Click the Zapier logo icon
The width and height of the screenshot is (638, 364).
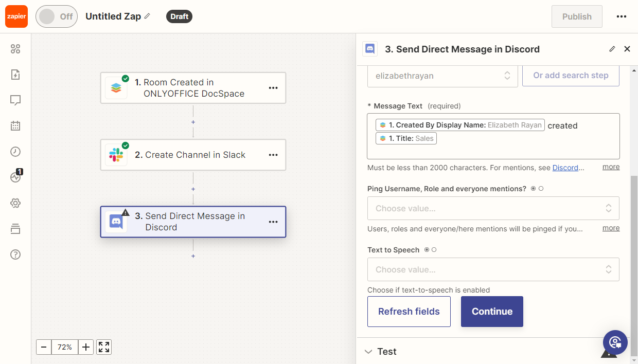[16, 16]
